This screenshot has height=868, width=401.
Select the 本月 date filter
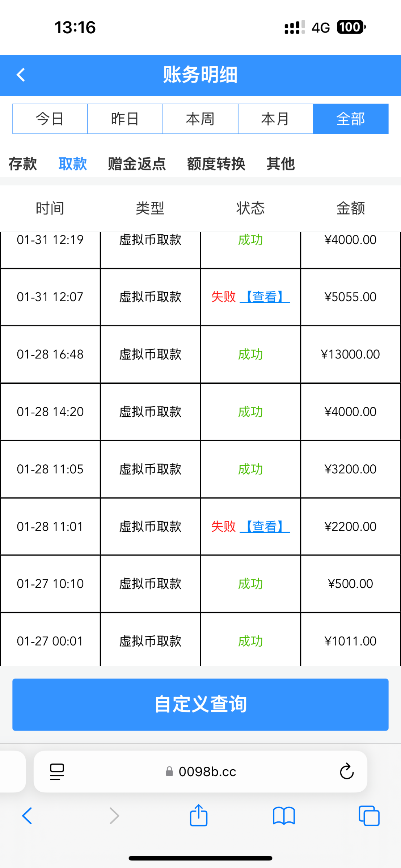[x=275, y=119]
